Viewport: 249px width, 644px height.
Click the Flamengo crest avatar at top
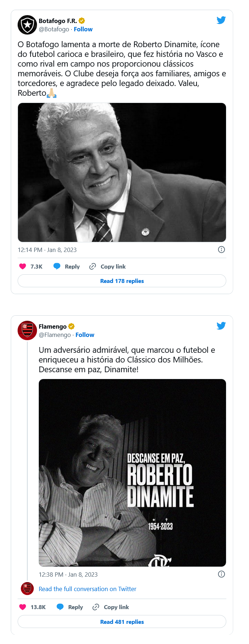coord(27,330)
